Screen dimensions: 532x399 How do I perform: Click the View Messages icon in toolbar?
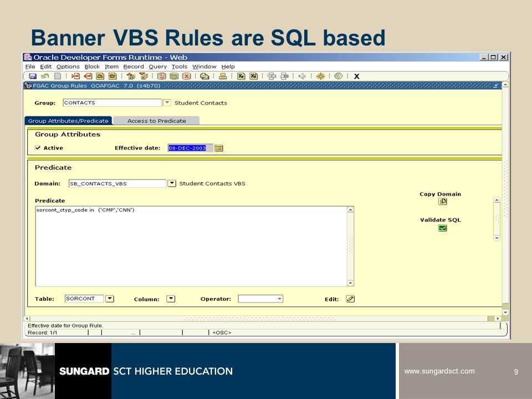(204, 76)
